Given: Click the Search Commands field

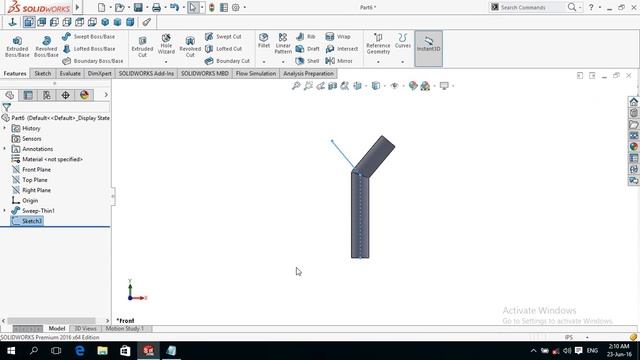Looking at the screenshot, I should 531,7.
